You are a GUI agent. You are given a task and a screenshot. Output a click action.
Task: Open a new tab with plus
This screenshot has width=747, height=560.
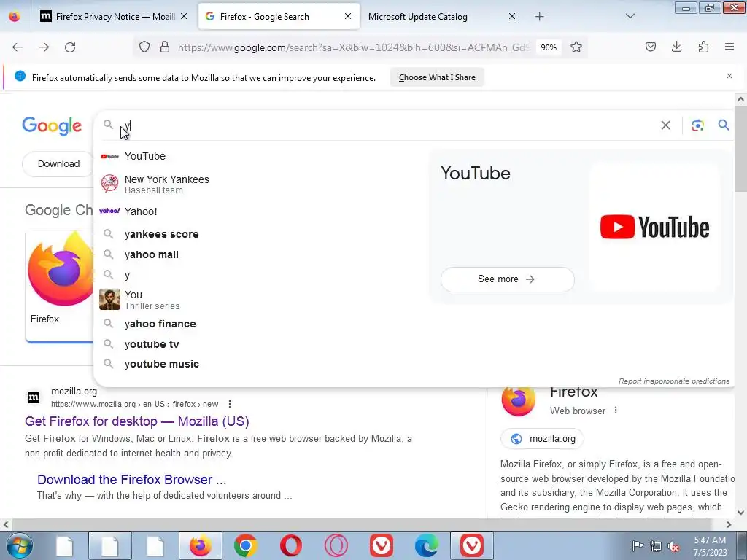(539, 17)
